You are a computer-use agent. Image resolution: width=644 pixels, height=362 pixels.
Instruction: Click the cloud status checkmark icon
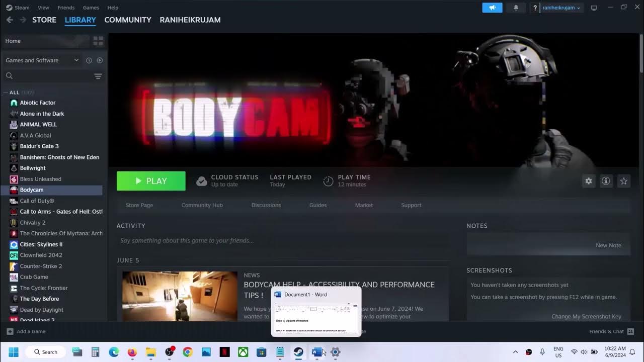(x=201, y=181)
